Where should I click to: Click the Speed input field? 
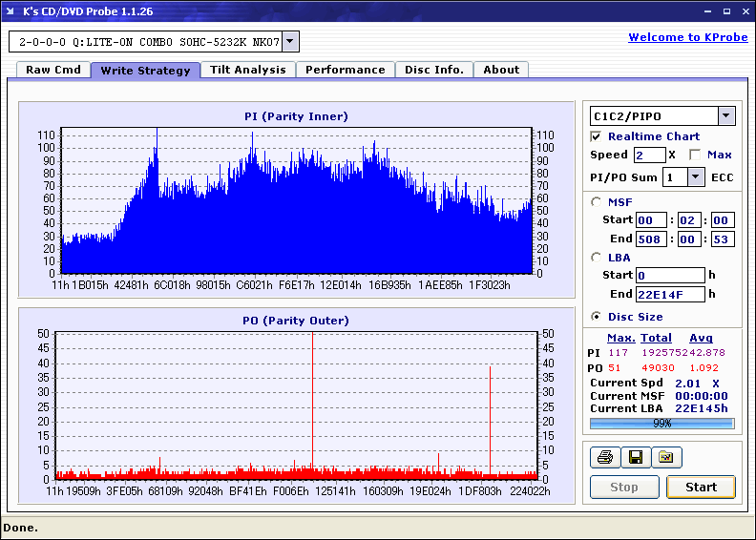(649, 155)
